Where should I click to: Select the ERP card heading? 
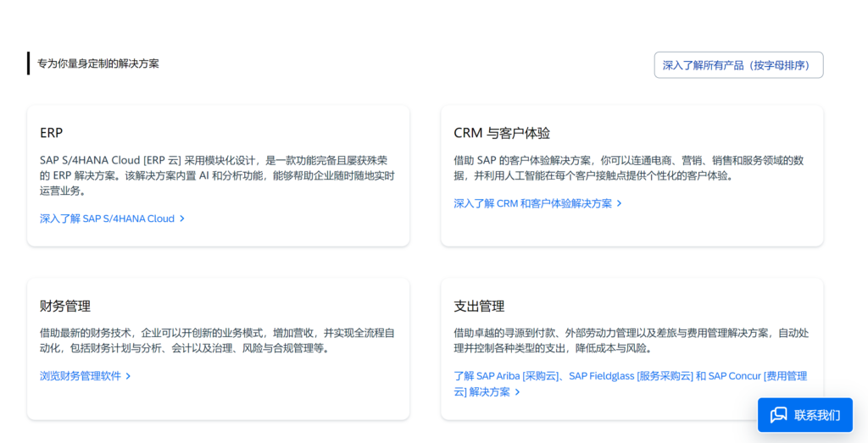52,133
